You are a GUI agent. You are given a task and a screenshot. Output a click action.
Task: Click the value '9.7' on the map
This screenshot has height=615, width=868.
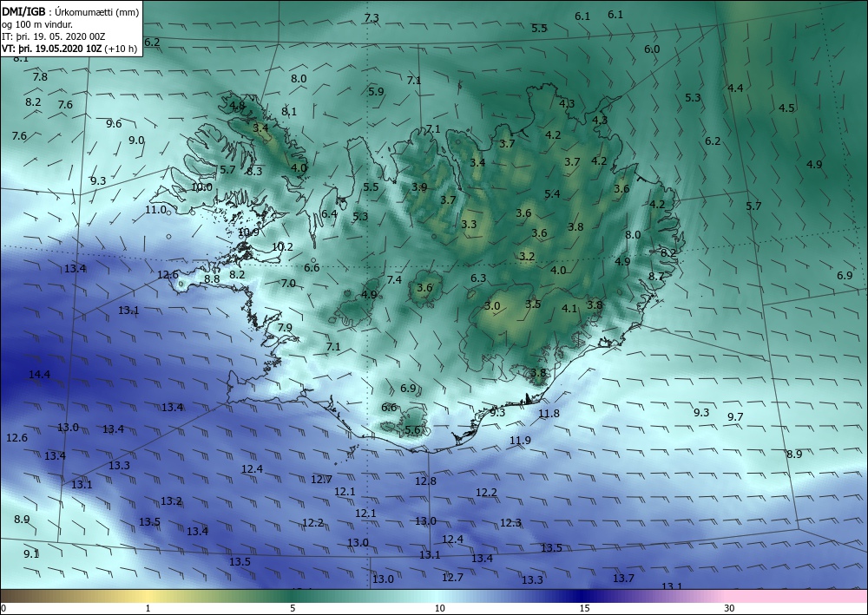735,417
